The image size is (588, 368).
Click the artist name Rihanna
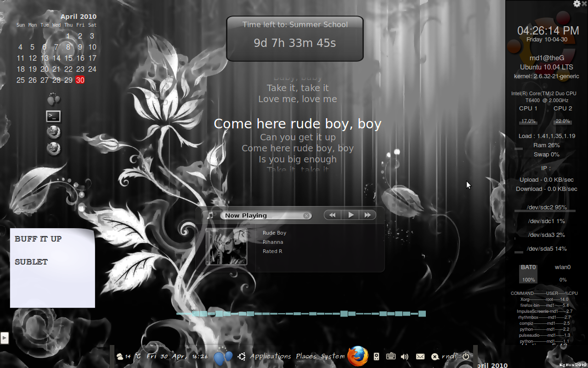pos(273,242)
